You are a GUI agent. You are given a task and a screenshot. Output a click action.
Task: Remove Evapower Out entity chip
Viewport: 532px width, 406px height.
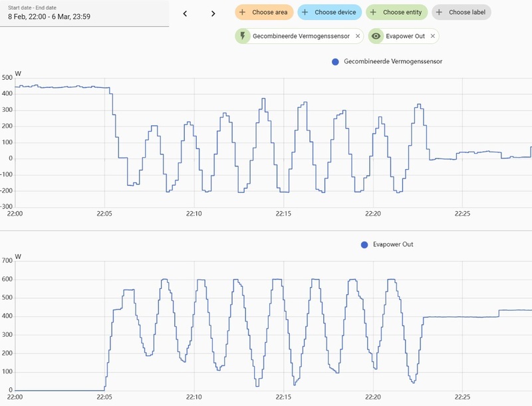tap(433, 36)
